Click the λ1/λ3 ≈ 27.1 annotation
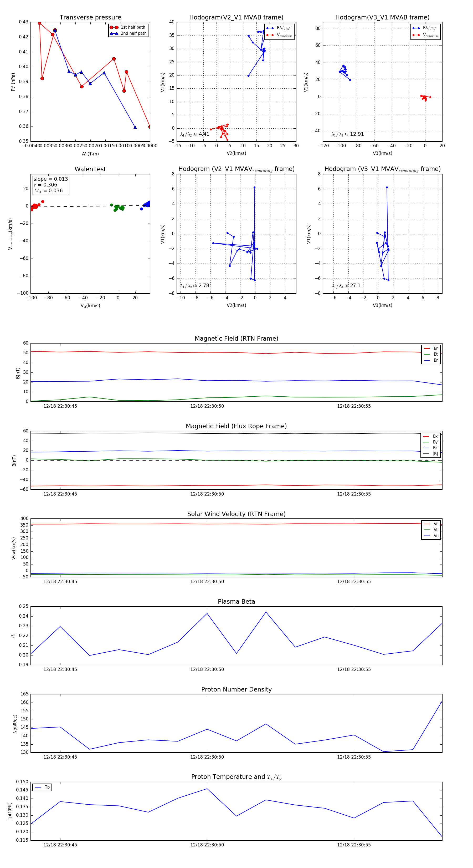The height and width of the screenshot is (868, 473). tap(346, 285)
